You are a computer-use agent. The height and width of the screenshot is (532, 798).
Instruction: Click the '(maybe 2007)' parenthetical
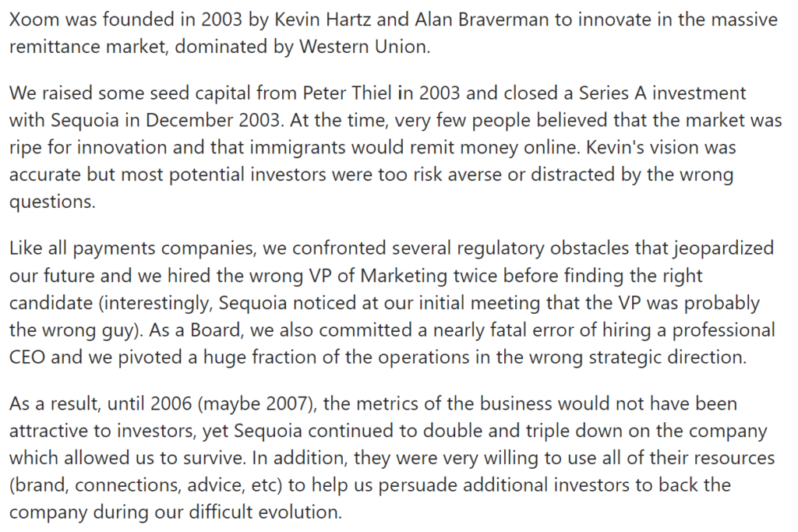click(x=257, y=403)
